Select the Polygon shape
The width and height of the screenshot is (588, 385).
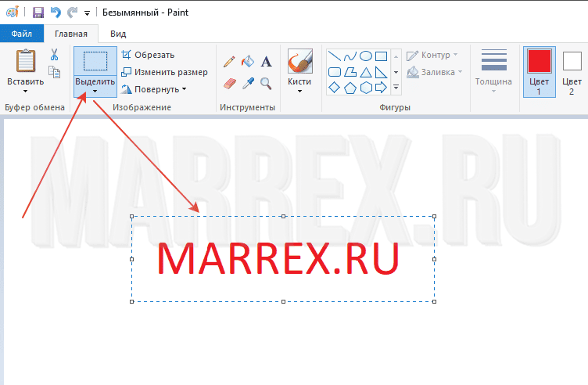coord(350,72)
